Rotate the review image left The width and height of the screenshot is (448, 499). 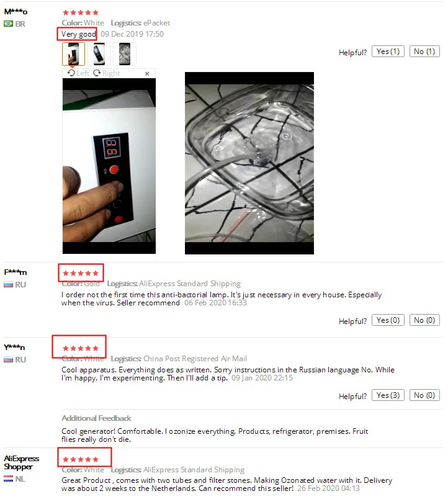[78, 73]
